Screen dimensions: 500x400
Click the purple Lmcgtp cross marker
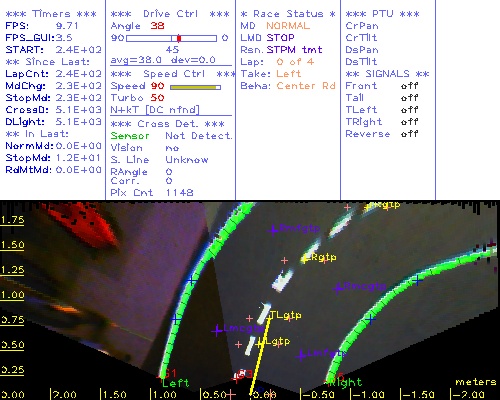217,330
